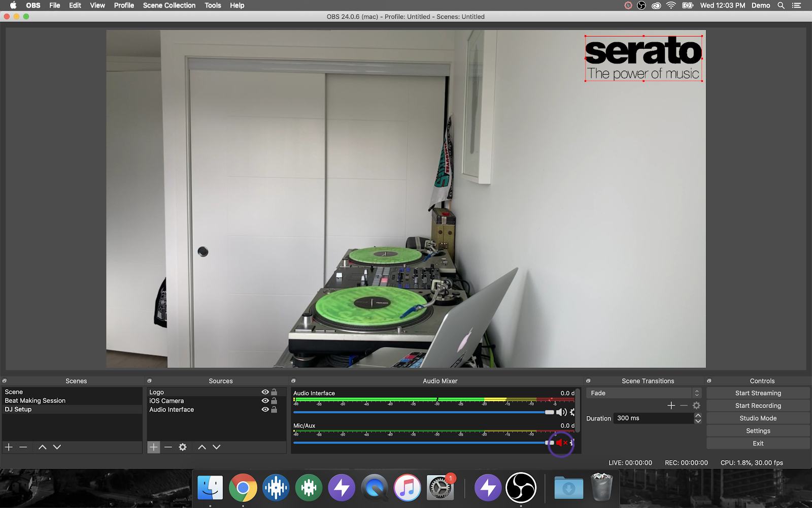This screenshot has width=812, height=508.
Task: Move the selected source up
Action: [202, 447]
